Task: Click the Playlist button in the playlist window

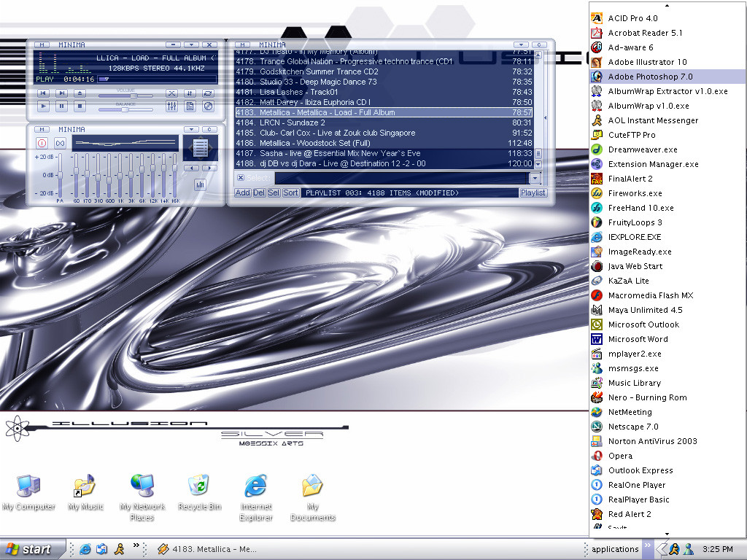Action: click(533, 192)
